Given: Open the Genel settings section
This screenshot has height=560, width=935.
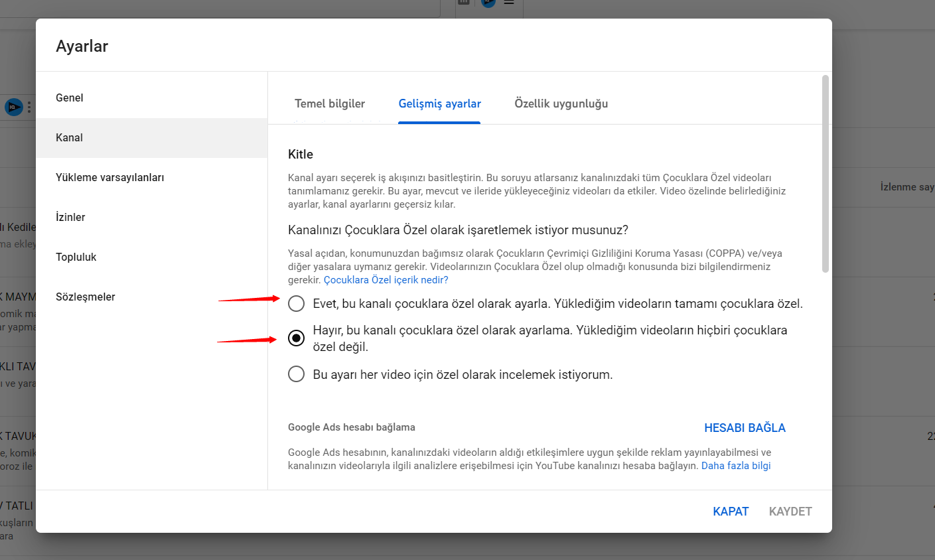Looking at the screenshot, I should [x=151, y=98].
